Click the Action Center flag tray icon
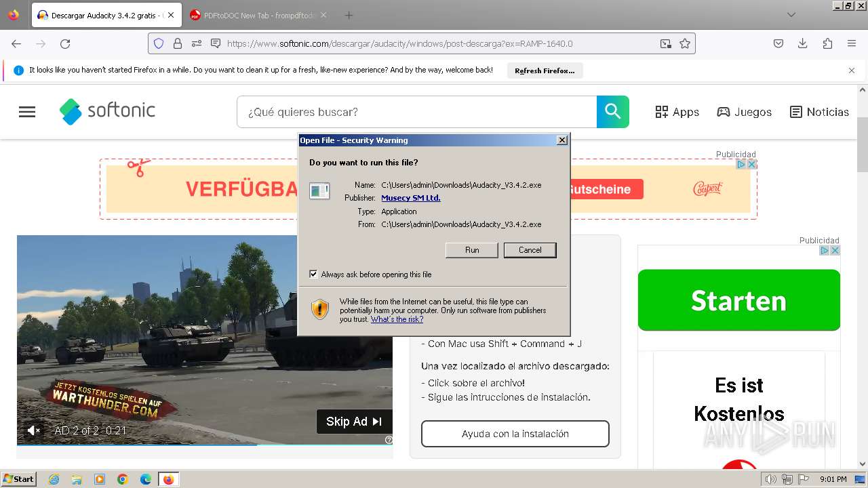The height and width of the screenshot is (488, 868). coord(802,479)
